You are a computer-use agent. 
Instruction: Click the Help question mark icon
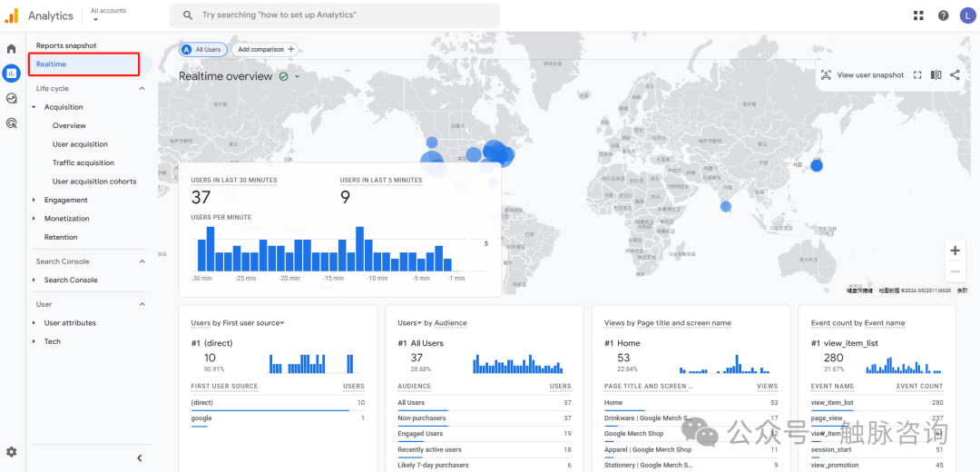coord(943,15)
